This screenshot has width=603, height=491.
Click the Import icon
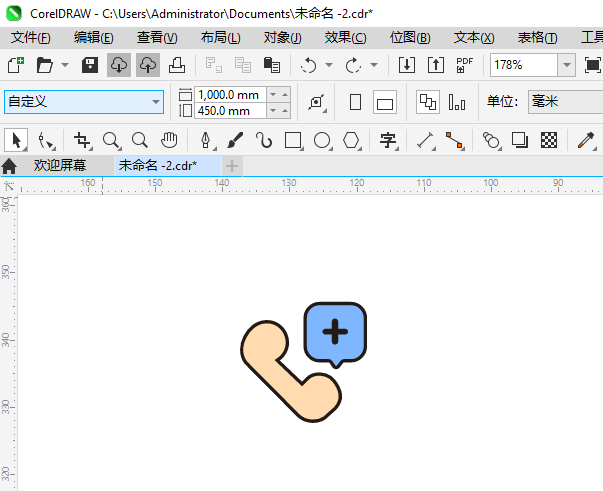406,65
